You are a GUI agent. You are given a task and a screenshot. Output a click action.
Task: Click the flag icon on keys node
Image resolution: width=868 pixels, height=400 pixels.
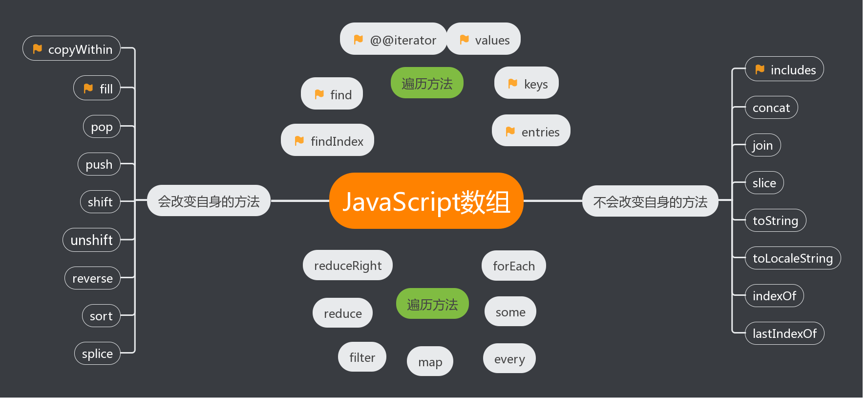pos(512,84)
